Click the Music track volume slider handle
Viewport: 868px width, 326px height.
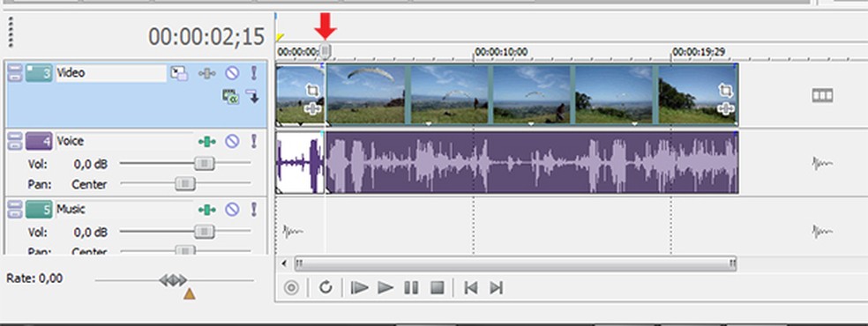point(205,232)
